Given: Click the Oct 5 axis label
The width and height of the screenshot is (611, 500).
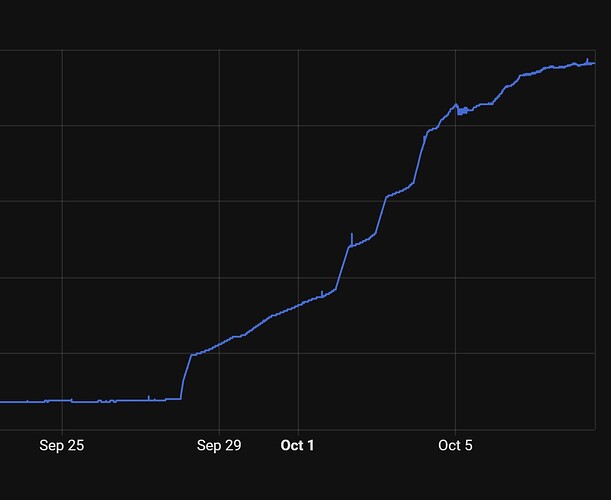Looking at the screenshot, I should pyautogui.click(x=455, y=445).
